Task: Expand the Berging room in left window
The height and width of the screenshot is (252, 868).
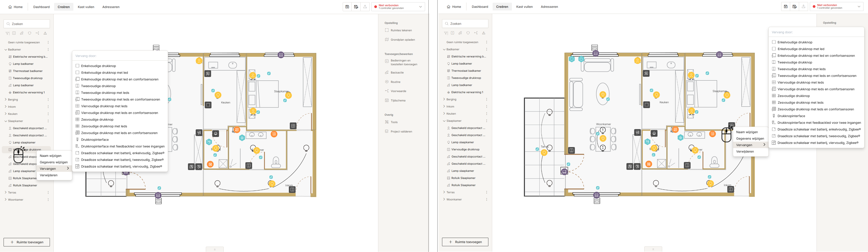Action: [6, 100]
